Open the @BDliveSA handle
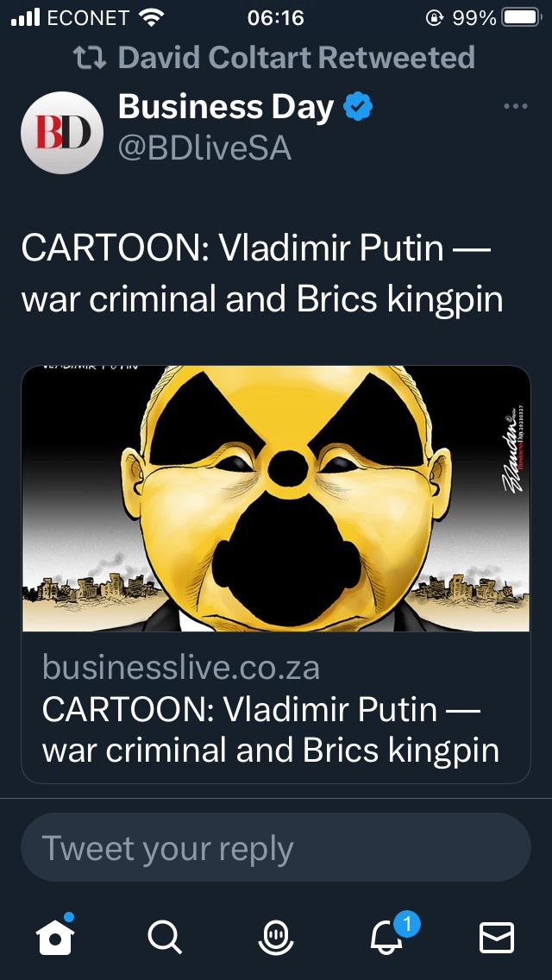The image size is (552, 980). point(205,148)
